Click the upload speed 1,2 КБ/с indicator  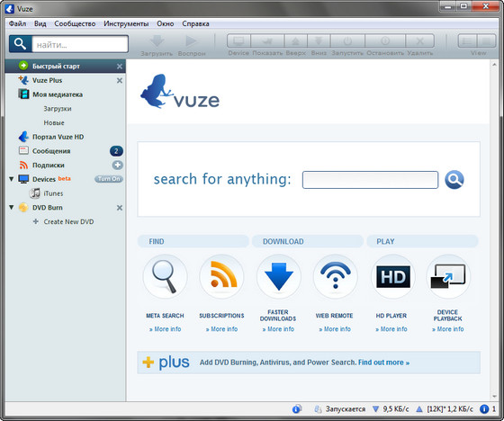(x=445, y=409)
